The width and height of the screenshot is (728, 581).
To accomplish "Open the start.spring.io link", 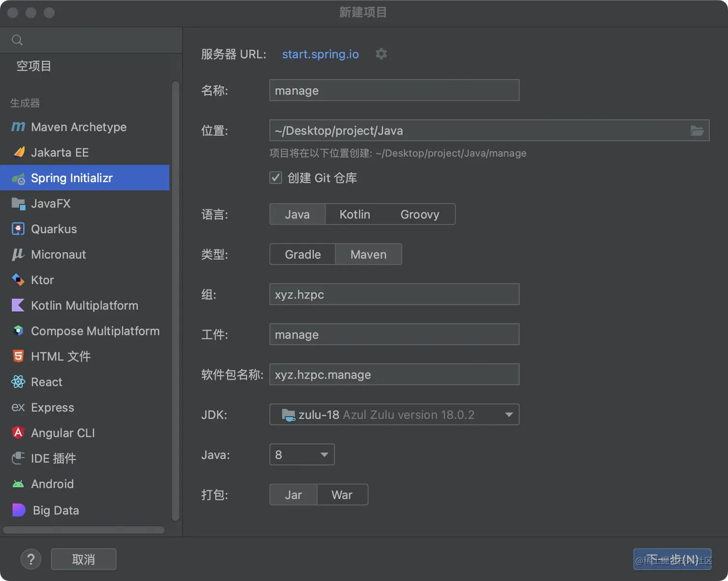I will coord(320,54).
